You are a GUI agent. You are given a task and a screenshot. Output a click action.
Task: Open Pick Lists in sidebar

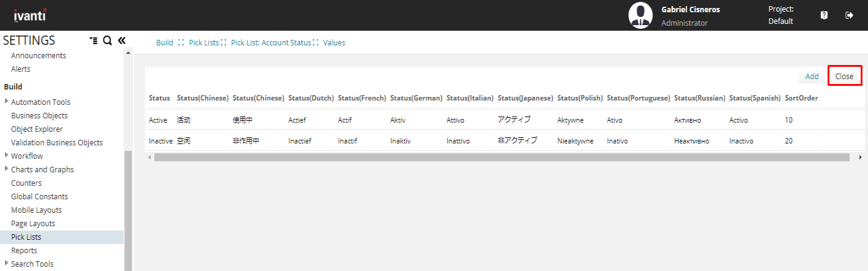click(x=26, y=237)
